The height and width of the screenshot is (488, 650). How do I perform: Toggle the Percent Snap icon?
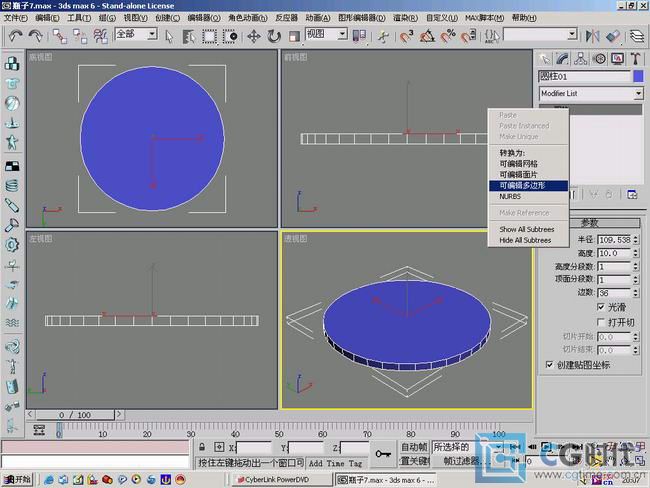coord(448,36)
